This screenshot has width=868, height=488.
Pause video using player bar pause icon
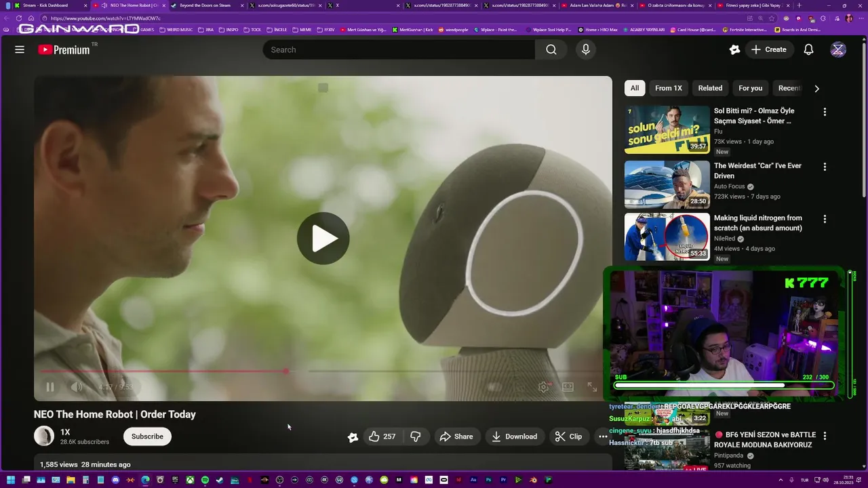tap(50, 387)
